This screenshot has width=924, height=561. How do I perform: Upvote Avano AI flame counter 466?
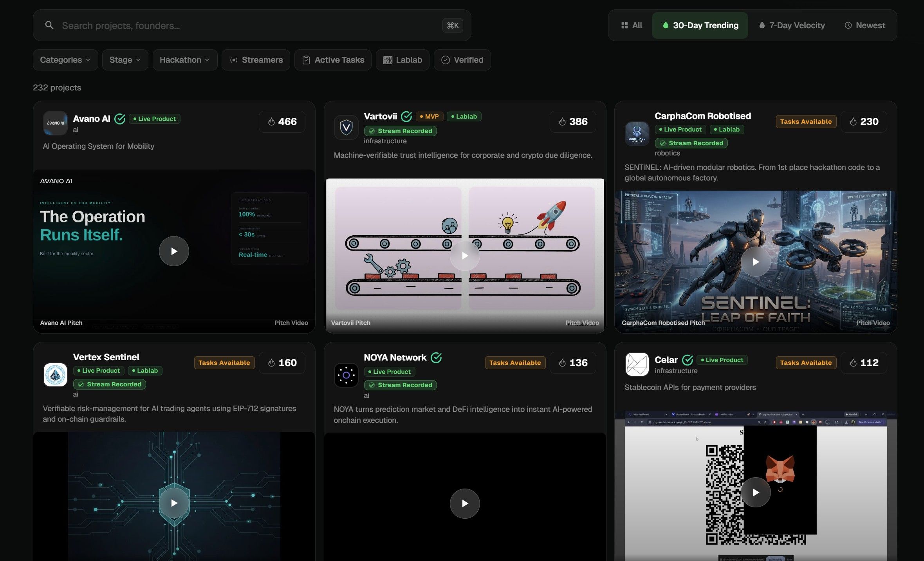pyautogui.click(x=282, y=122)
